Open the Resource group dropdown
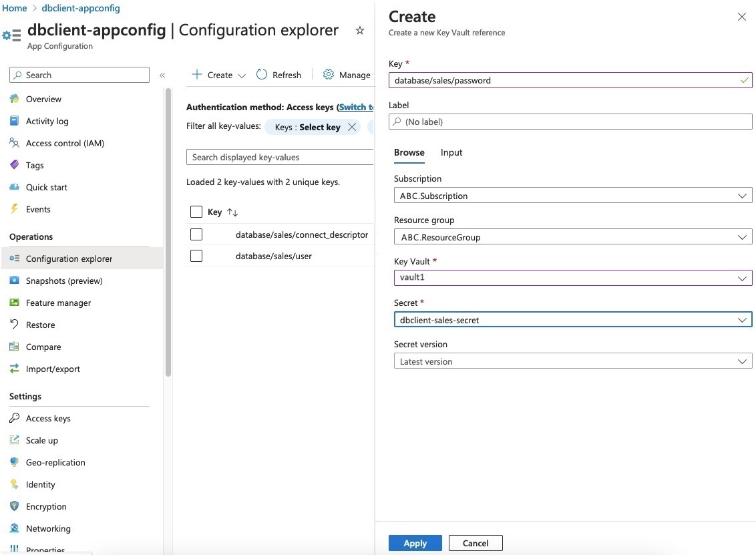The image size is (756, 555). [x=573, y=236]
